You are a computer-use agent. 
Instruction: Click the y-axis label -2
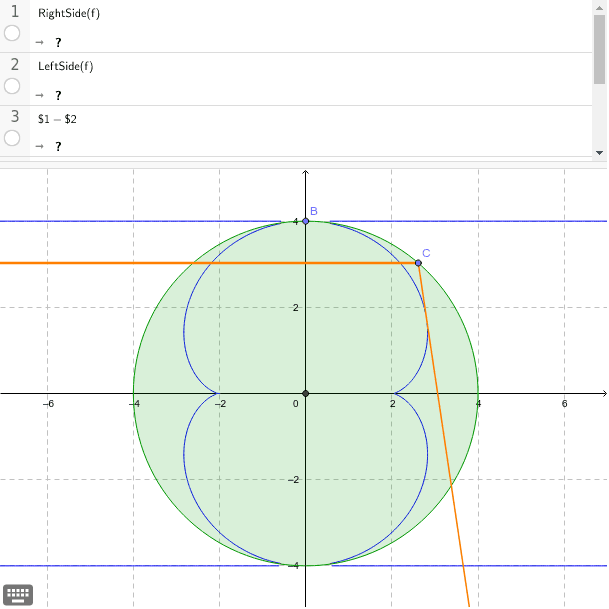point(294,480)
